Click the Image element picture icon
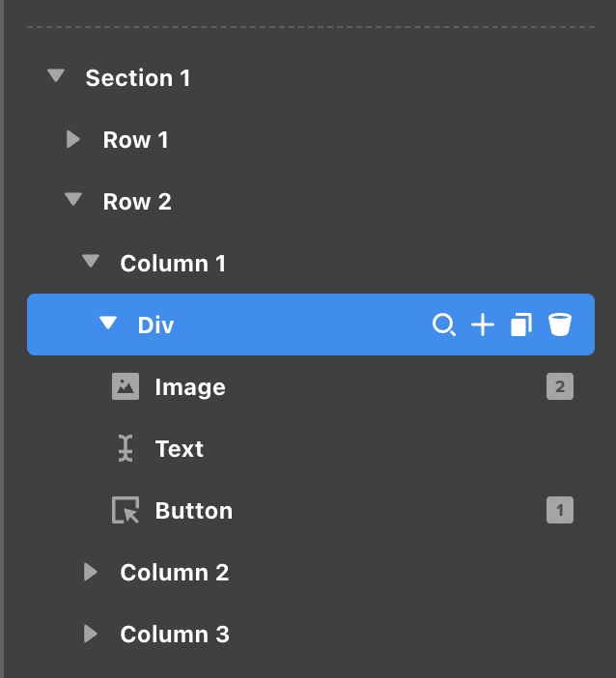The height and width of the screenshot is (678, 616). pos(126,387)
